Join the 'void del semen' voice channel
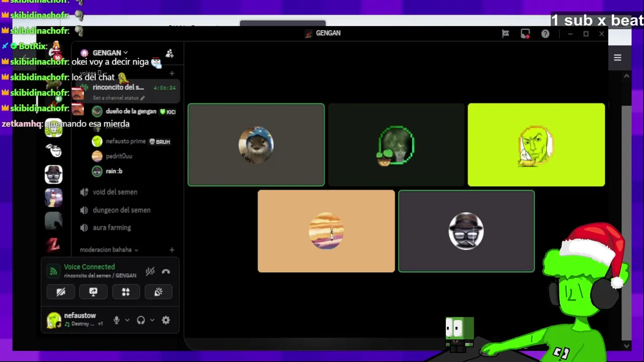The image size is (644, 362). click(115, 192)
